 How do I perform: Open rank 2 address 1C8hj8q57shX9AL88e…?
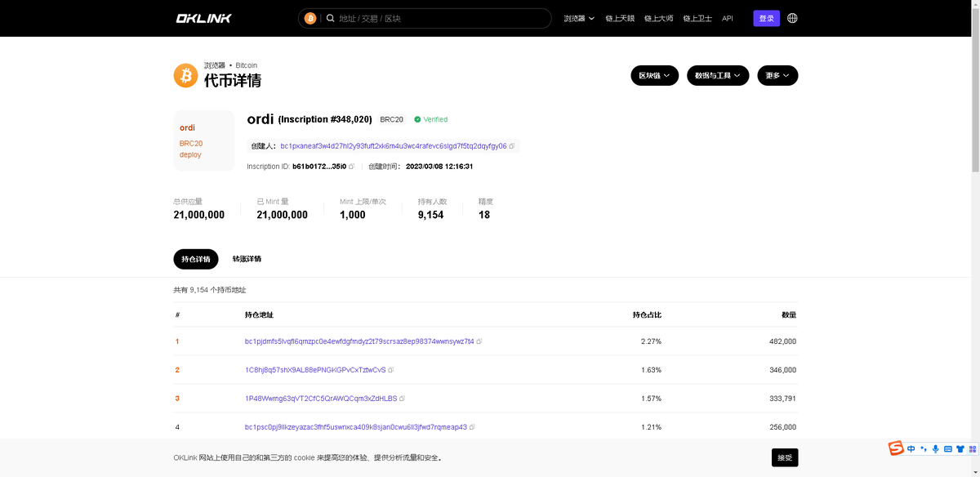[x=315, y=370]
